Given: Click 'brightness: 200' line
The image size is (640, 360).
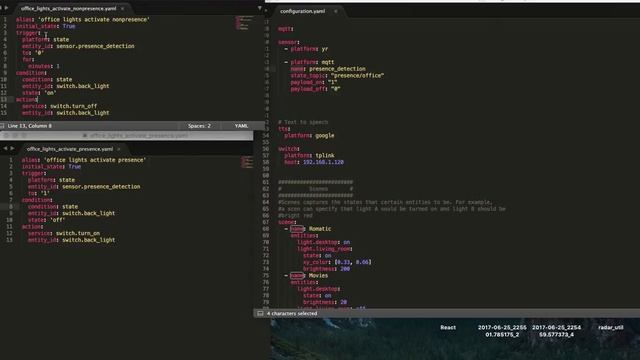Looking at the screenshot, I should [x=327, y=269].
